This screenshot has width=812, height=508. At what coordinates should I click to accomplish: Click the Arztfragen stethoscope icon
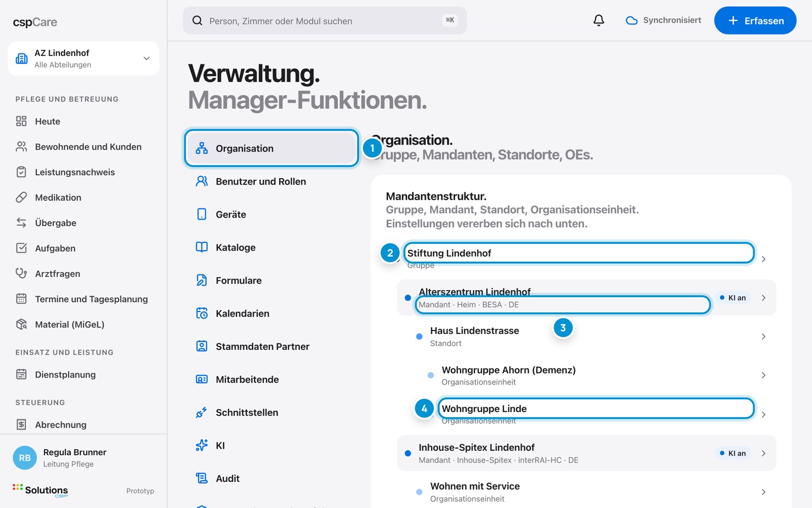click(x=21, y=273)
